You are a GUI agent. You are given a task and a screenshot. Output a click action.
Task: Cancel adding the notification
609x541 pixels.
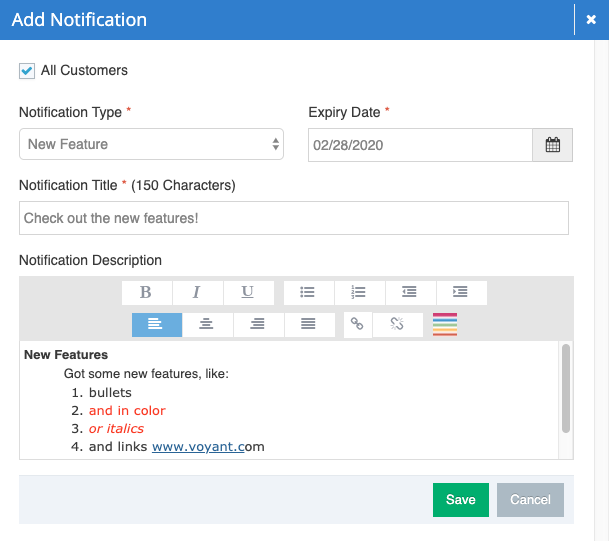[530, 500]
